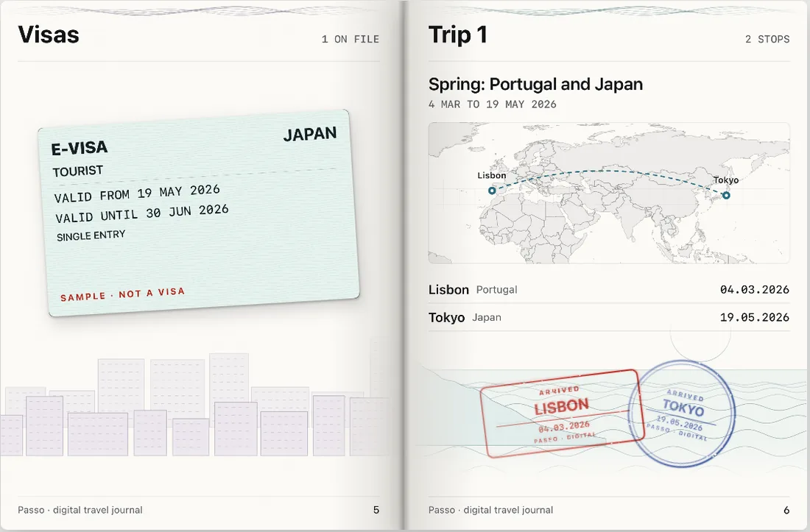Click the world map on Trip 1 page
810x532 pixels.
(608, 193)
